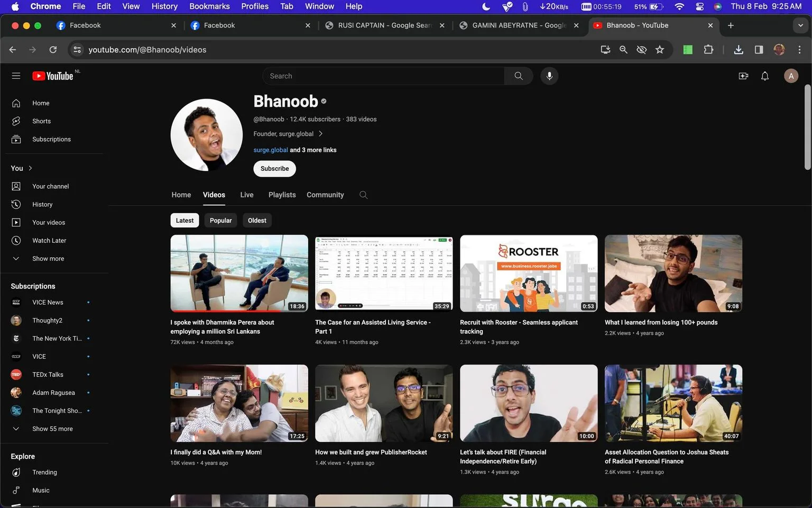This screenshot has width=812, height=508.
Task: Open the Bookmarks menu
Action: coord(209,6)
